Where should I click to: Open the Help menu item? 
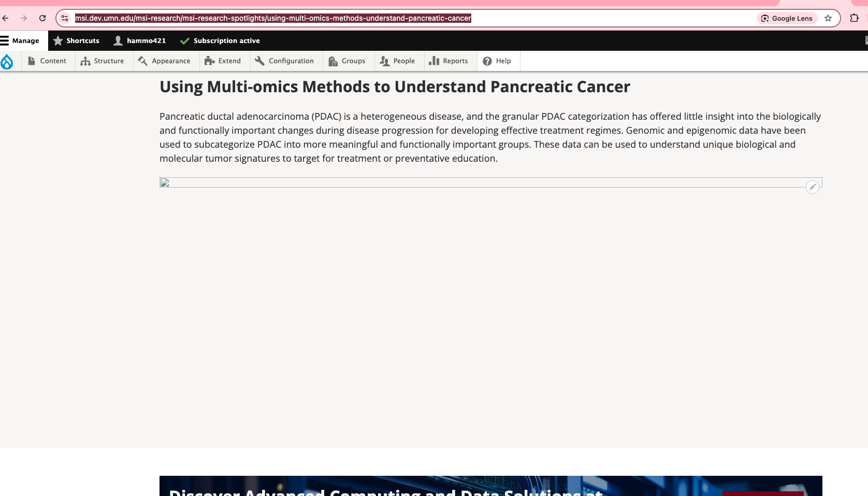pyautogui.click(x=497, y=61)
